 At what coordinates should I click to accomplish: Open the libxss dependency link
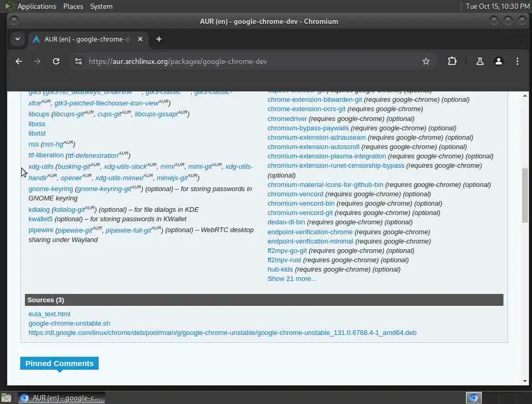coord(37,124)
